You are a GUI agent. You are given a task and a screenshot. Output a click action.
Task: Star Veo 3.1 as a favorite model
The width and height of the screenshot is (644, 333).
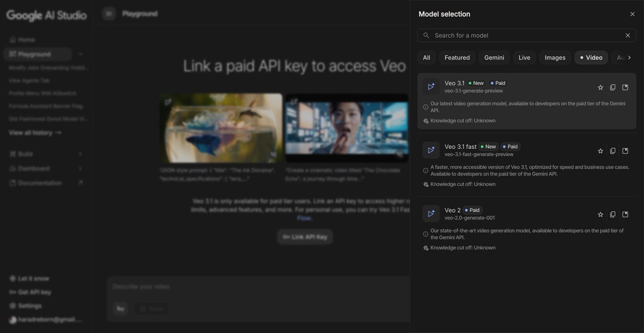[600, 86]
